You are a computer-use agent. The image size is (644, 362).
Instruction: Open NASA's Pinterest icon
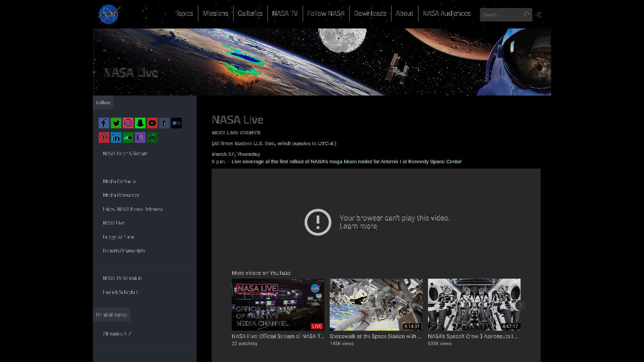click(104, 137)
